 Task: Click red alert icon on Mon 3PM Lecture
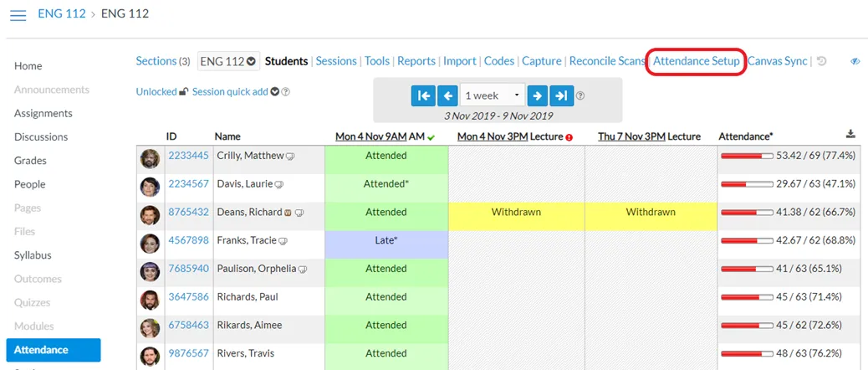[569, 137]
